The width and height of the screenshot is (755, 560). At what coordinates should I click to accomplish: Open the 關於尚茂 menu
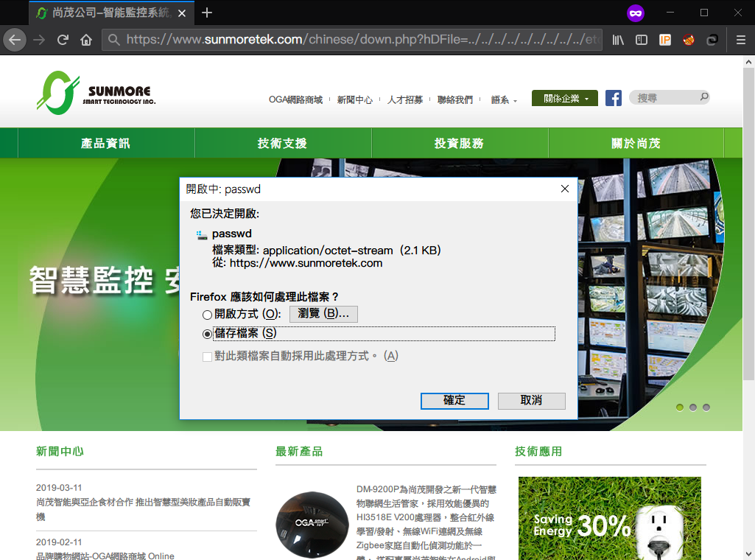click(x=636, y=143)
